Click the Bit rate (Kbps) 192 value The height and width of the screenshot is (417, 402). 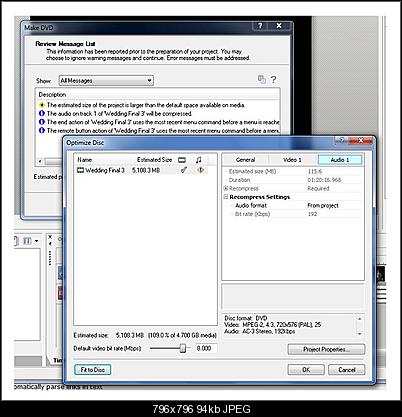point(312,214)
